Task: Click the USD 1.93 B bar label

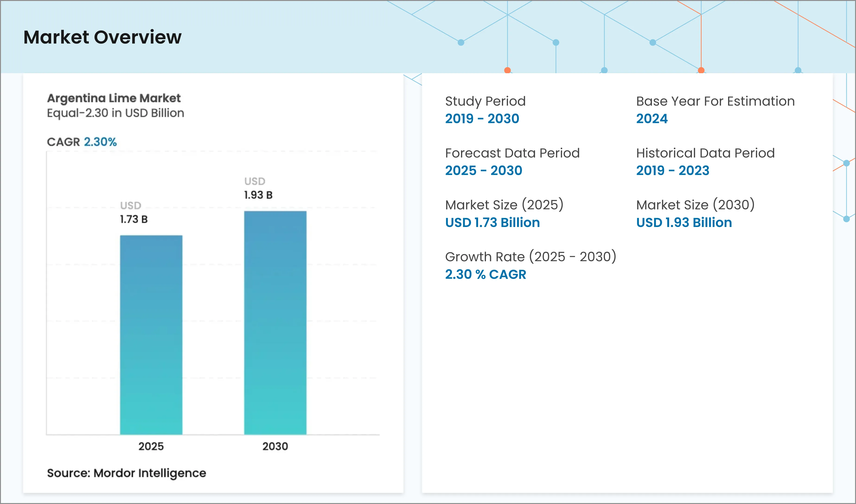Action: [258, 189]
